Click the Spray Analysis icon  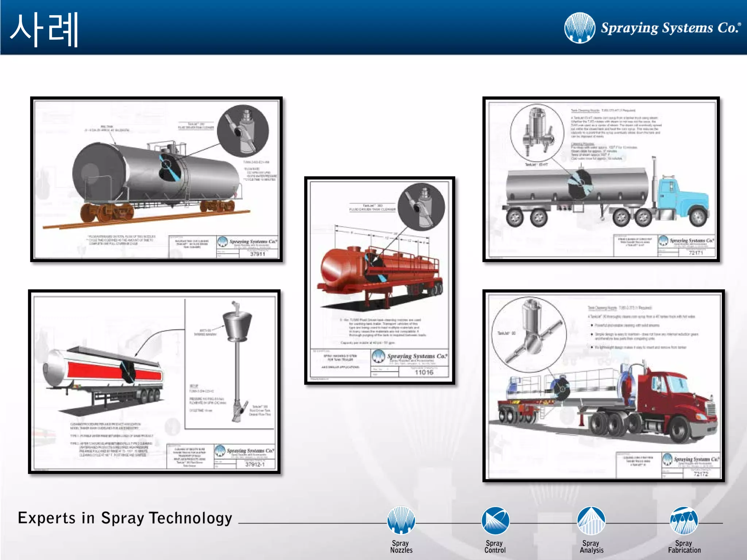(591, 520)
